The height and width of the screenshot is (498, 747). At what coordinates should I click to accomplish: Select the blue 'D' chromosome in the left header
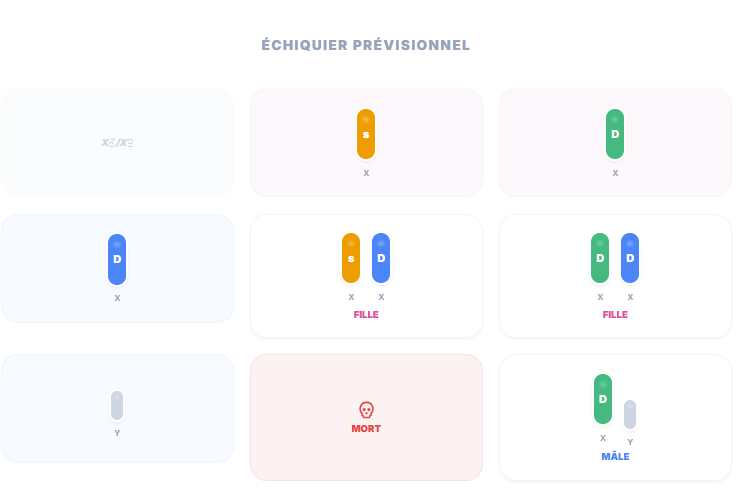117,259
